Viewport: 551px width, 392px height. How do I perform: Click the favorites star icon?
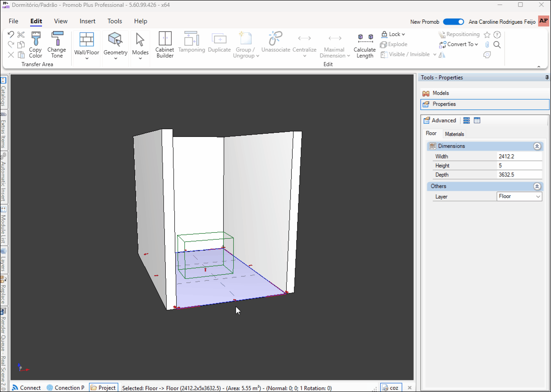487,35
